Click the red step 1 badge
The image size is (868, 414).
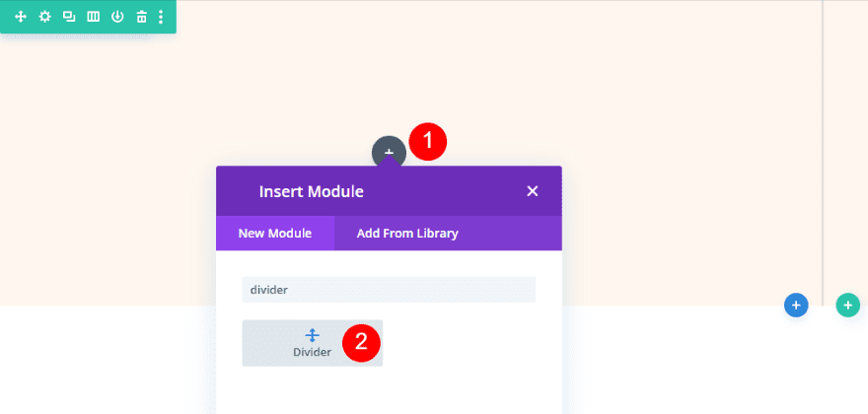pos(428,141)
